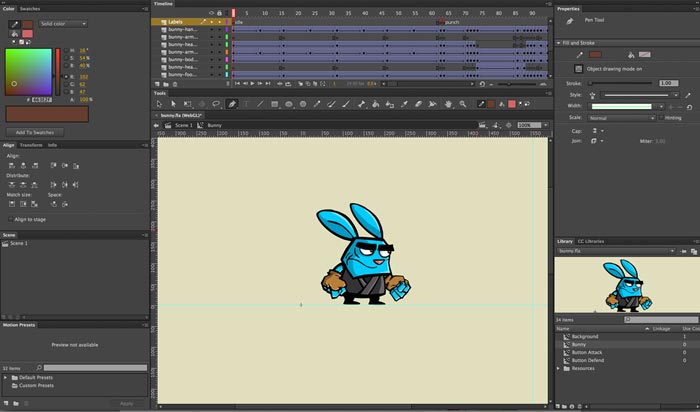The image size is (700, 412).
Task: Go to first frame in Timeline
Action: pyautogui.click(x=237, y=83)
